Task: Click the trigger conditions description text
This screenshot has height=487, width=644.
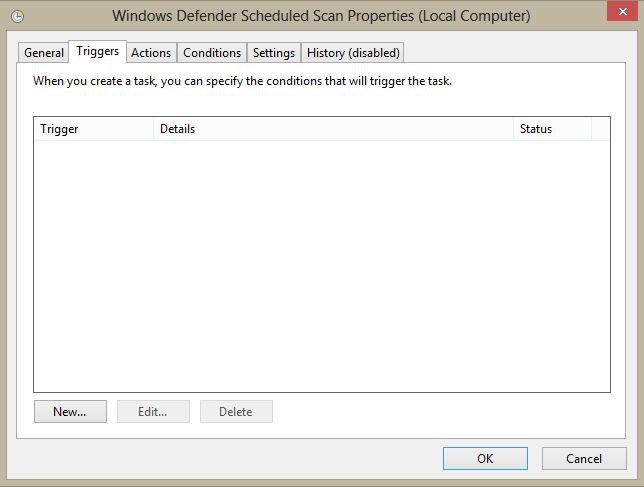Action: (x=243, y=80)
